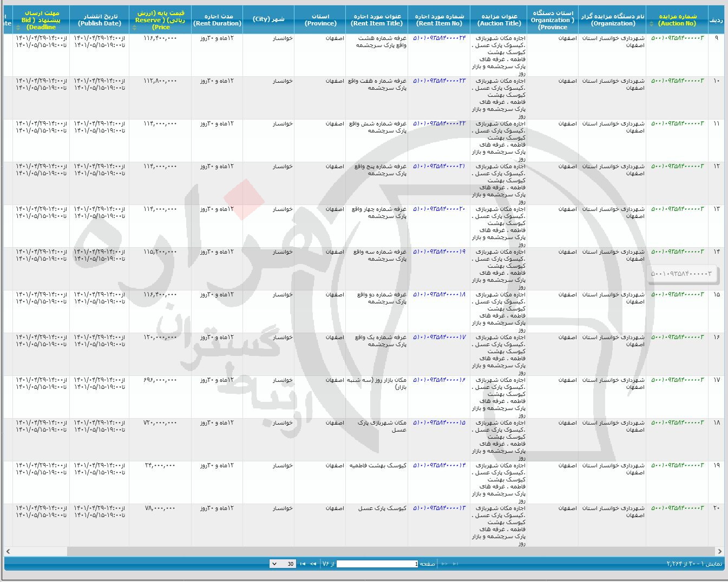This screenshot has height=582, width=728.
Task: Click the Bid Deadline column header label
Action: [x=41, y=20]
